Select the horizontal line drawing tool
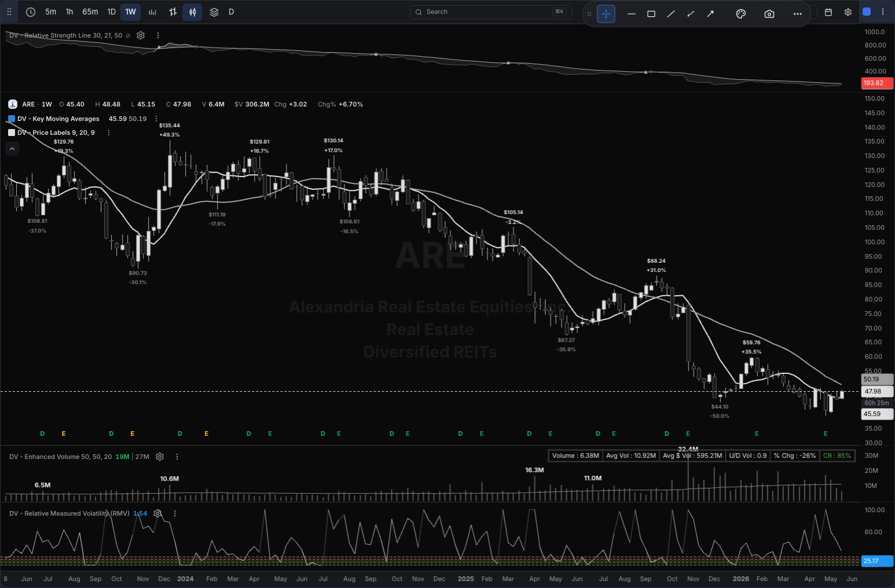Image resolution: width=895 pixels, height=588 pixels. pos(632,14)
